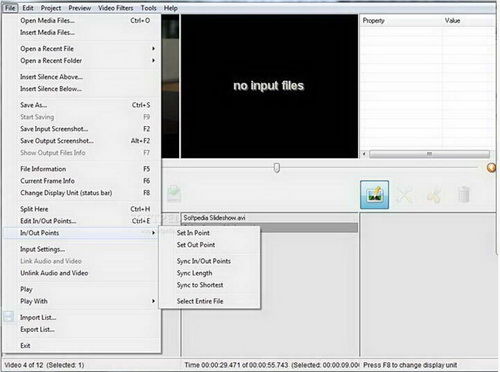The image size is (500, 372).
Task: Click the yellow scissors split icon
Action: 434,195
